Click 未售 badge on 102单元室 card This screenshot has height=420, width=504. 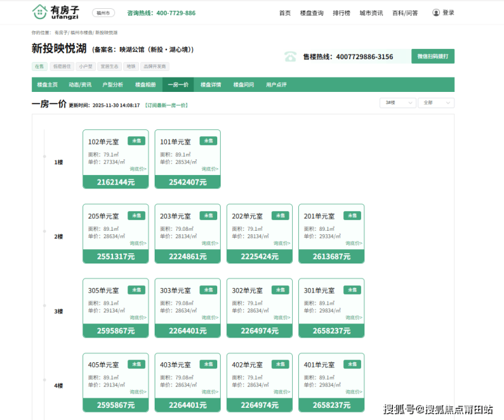[136, 141]
